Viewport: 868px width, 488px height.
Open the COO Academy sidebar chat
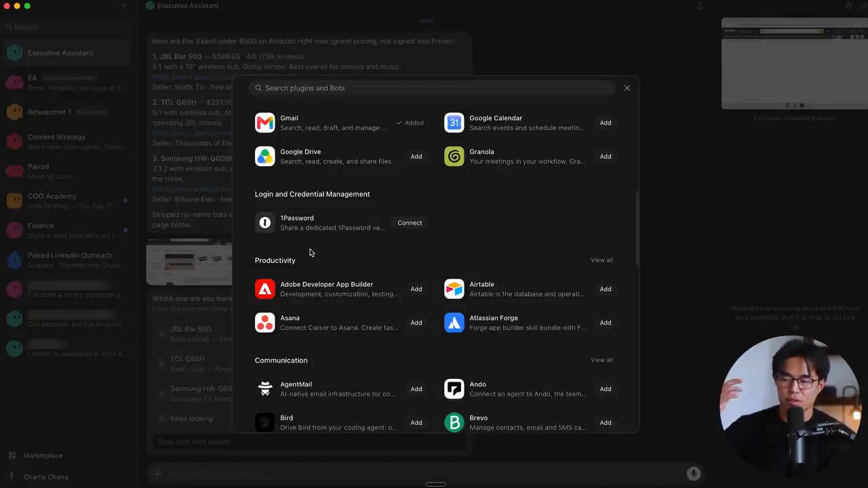coord(68,201)
